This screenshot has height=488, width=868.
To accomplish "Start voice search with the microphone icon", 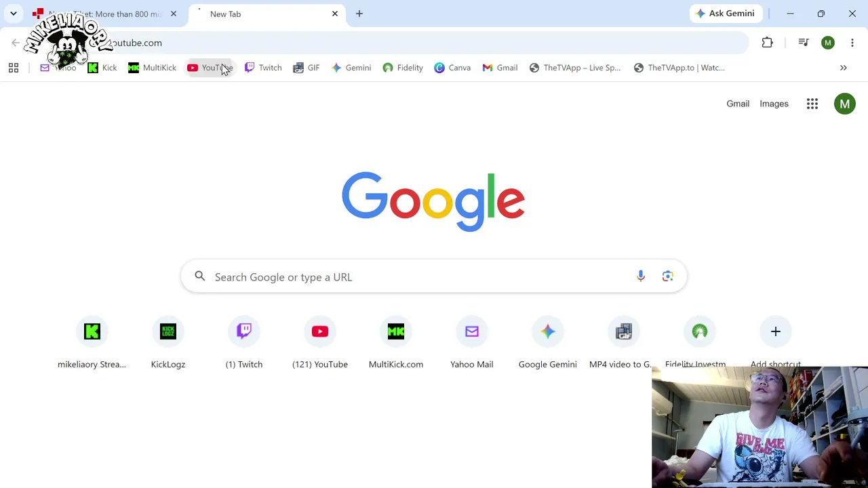I will pos(641,277).
